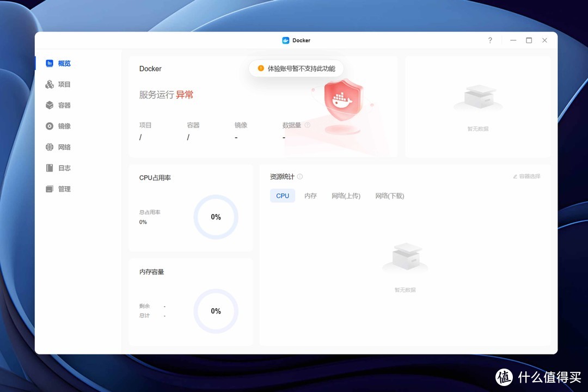
Task: Select the 网络 network globe icon
Action: pyautogui.click(x=50, y=147)
